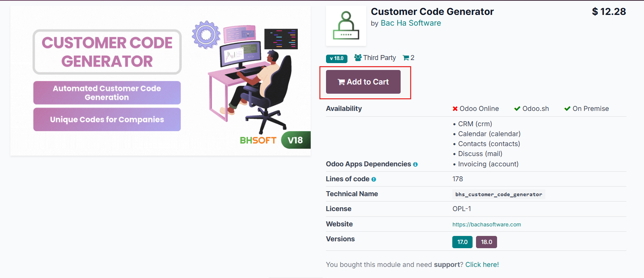Click green checkmark next to On Premise
The height and width of the screenshot is (278, 644).
(567, 109)
